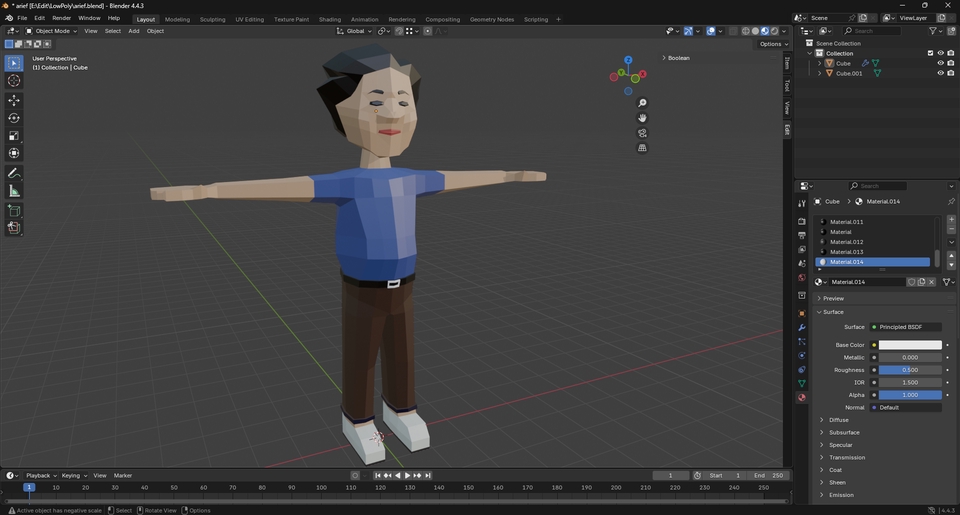This screenshot has width=960, height=515.
Task: Switch to solid viewport shading
Action: point(756,31)
